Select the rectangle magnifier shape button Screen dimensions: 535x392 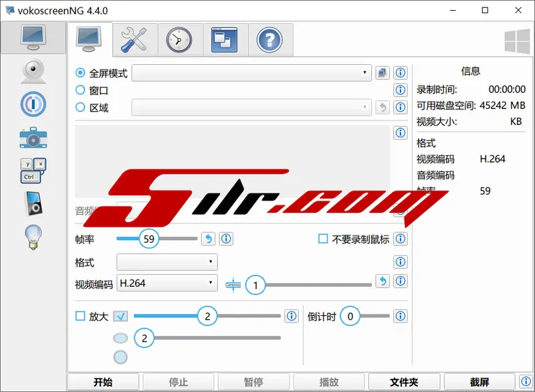point(120,316)
